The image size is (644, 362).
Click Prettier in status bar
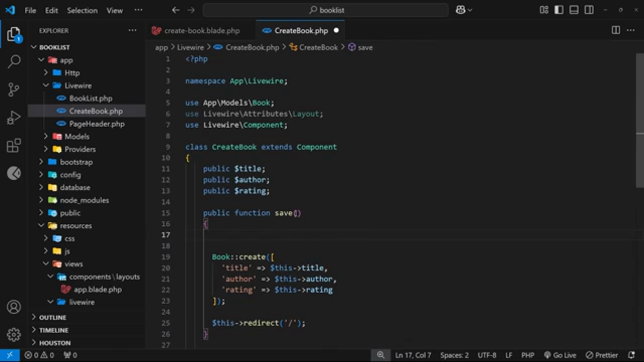point(602,355)
